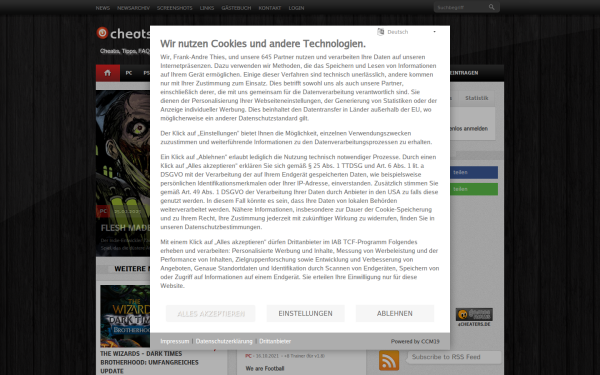
Task: Click the cheats site logo icon
Action: point(102,33)
